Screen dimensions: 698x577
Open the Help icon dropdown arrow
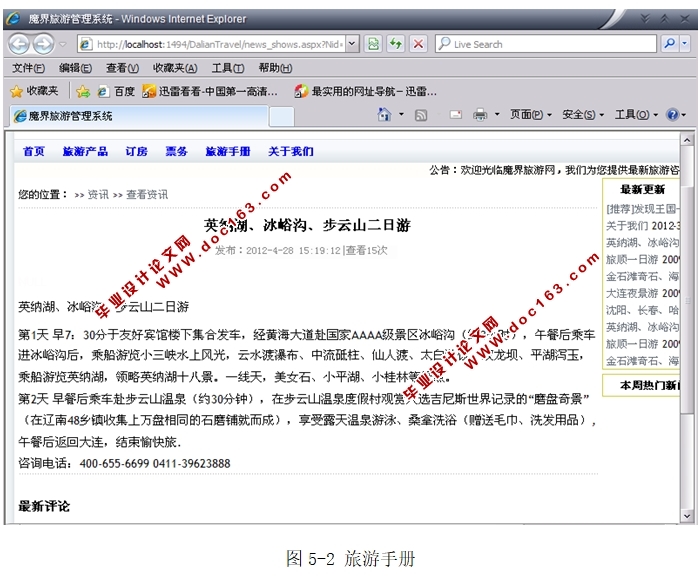[x=683, y=115]
